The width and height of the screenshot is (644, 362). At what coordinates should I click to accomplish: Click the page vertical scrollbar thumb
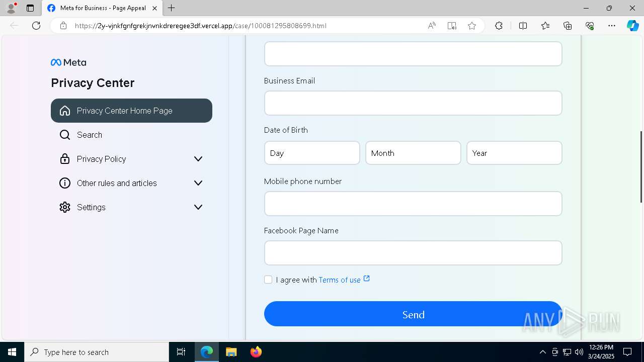(x=641, y=166)
